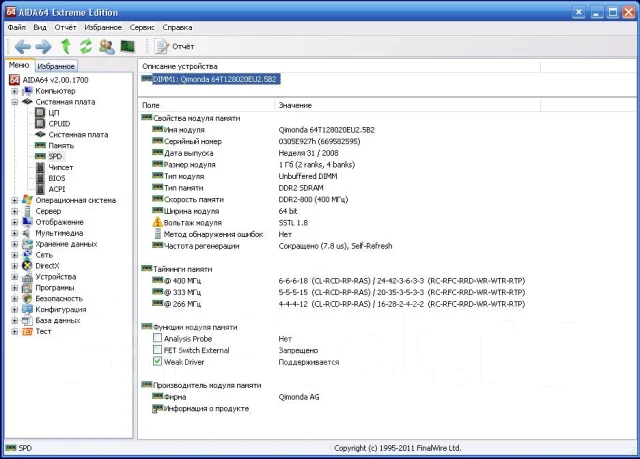The height and width of the screenshot is (459, 640).
Task: Select the ACPI tree item
Action: pyautogui.click(x=57, y=189)
